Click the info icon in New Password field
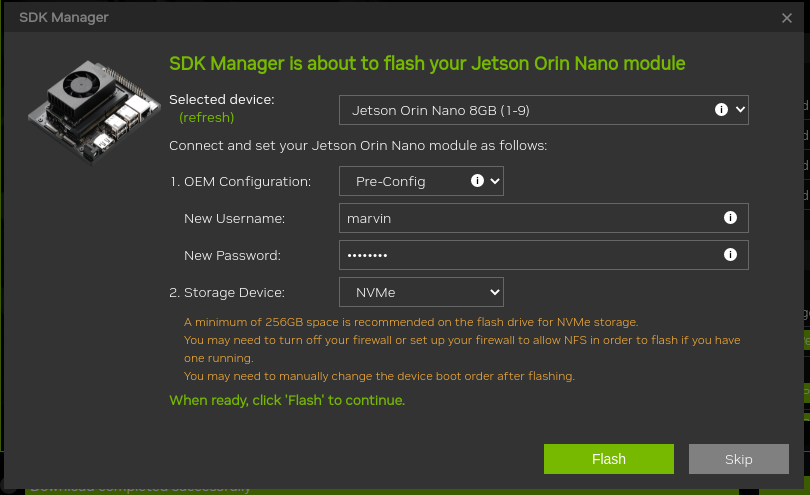Screen dimensions: 810x495 point(730,255)
